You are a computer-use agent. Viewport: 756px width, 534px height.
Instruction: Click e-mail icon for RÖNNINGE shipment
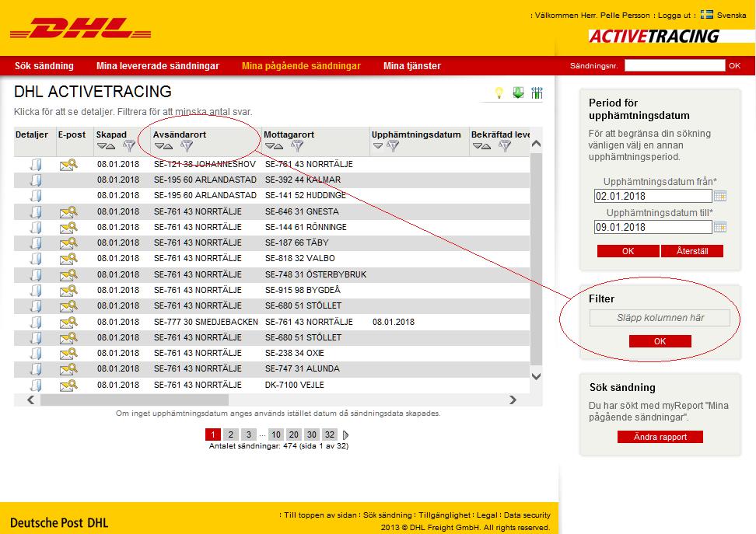pyautogui.click(x=68, y=228)
